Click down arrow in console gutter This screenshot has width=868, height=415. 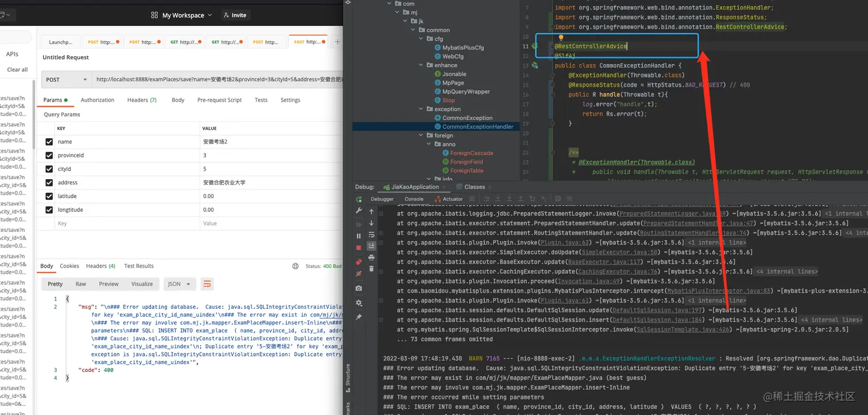pyautogui.click(x=371, y=223)
